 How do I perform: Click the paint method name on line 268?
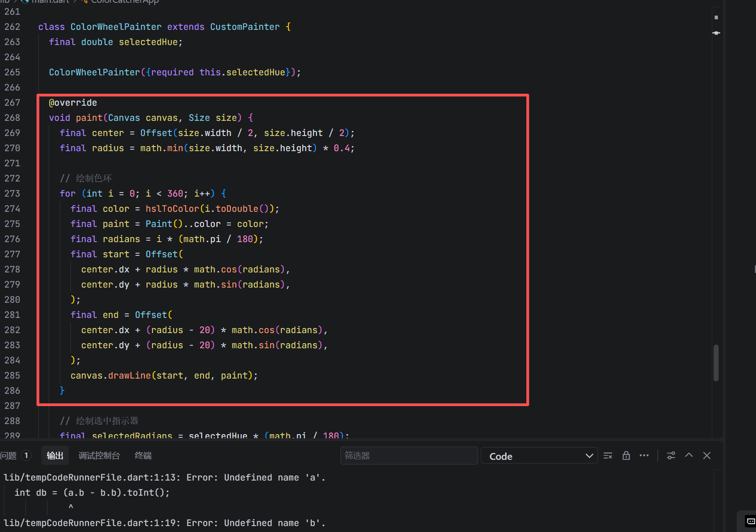(89, 118)
